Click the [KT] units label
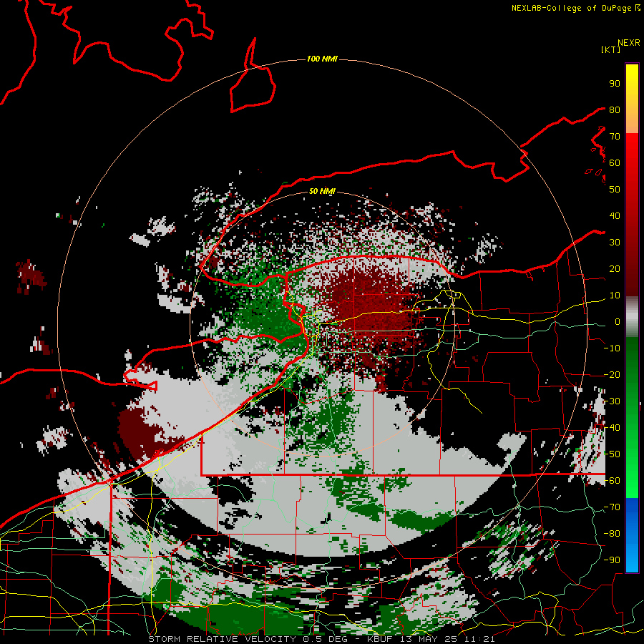 click(611, 49)
